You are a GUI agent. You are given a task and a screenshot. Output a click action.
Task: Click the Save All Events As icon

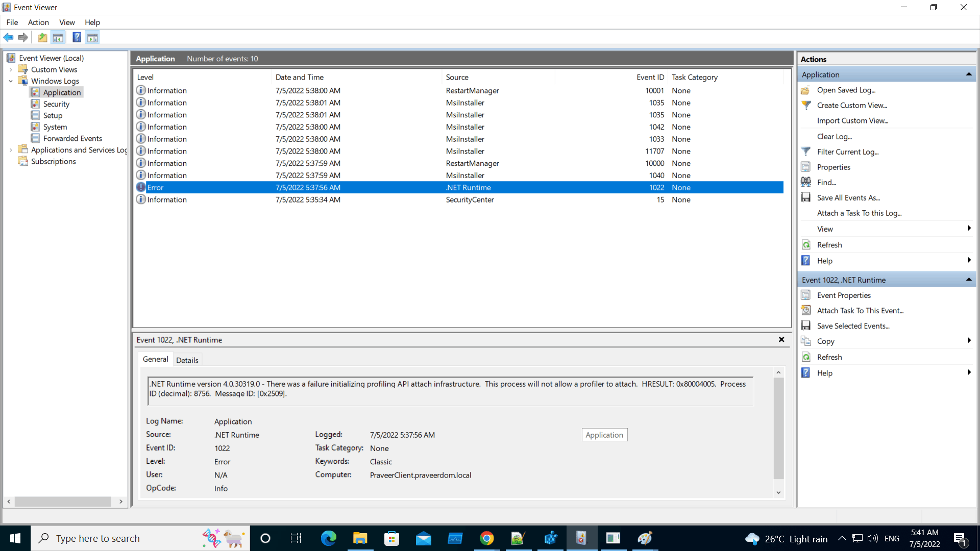click(x=806, y=197)
